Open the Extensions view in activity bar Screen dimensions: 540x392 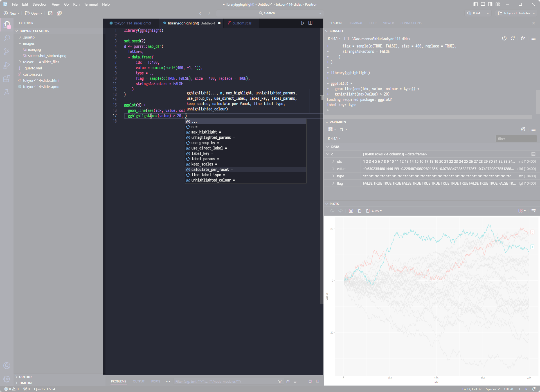(7, 79)
